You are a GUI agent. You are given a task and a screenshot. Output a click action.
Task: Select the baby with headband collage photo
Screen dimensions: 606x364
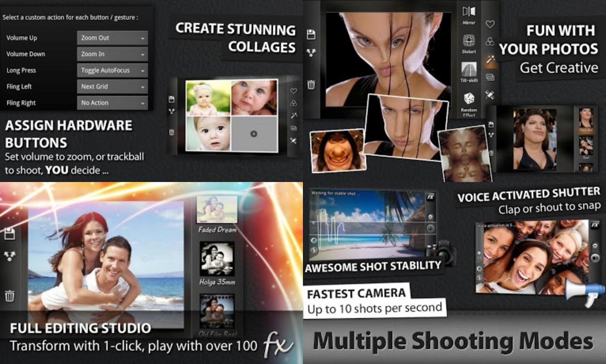tap(208, 98)
